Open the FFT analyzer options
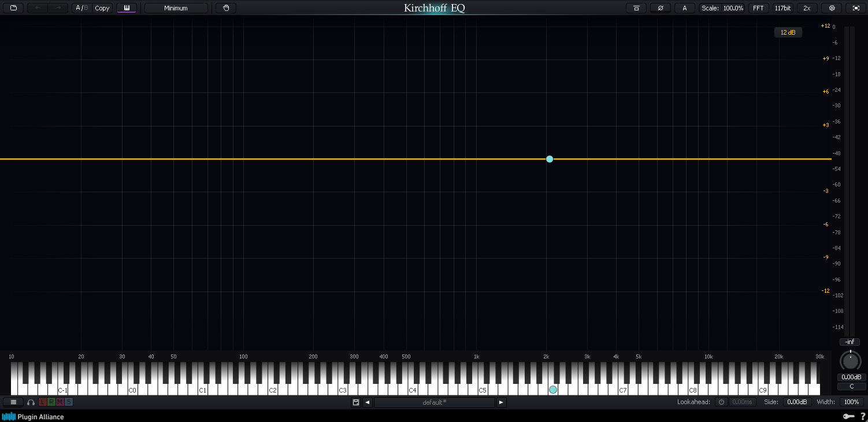Viewport: 868px width, 422px height. 758,8
